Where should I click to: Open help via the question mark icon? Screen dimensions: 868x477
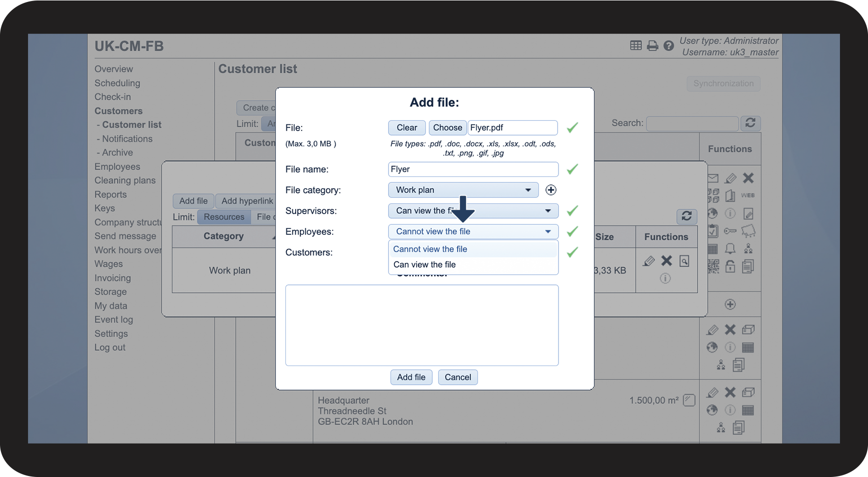[x=669, y=46]
